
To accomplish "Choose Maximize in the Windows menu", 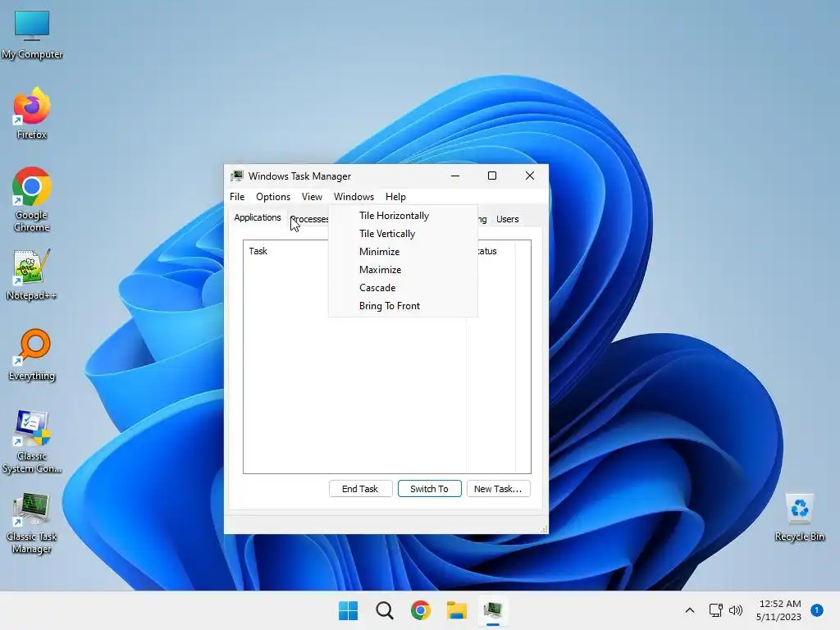I will pos(403,269).
